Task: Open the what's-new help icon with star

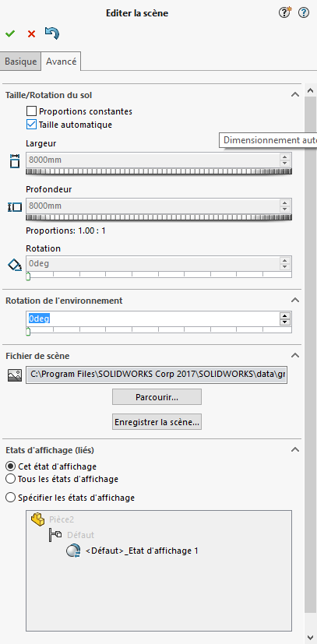Action: (284, 12)
